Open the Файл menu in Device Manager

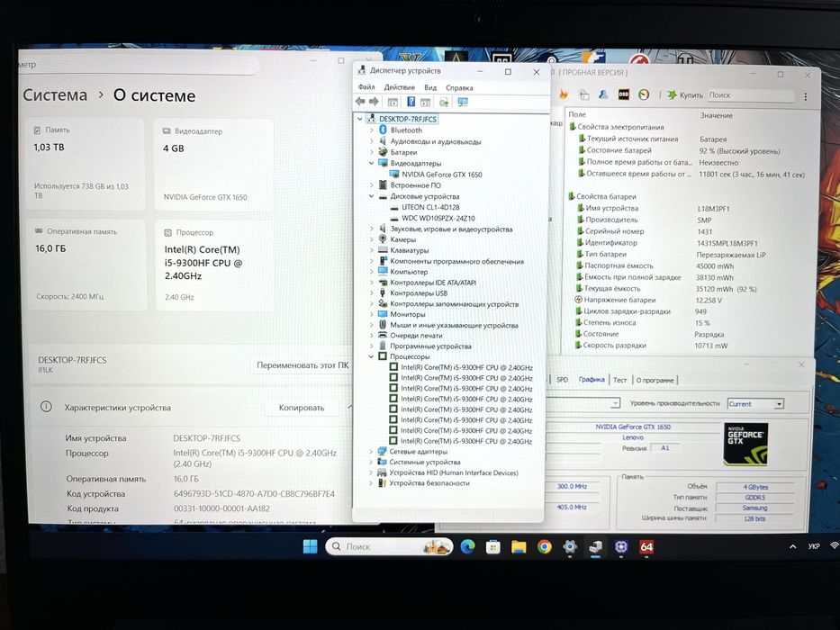(366, 86)
